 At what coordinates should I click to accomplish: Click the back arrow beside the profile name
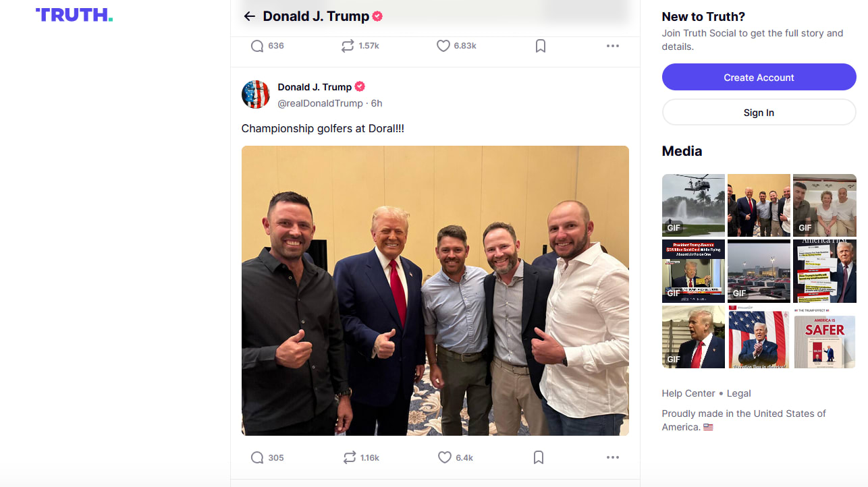point(250,16)
